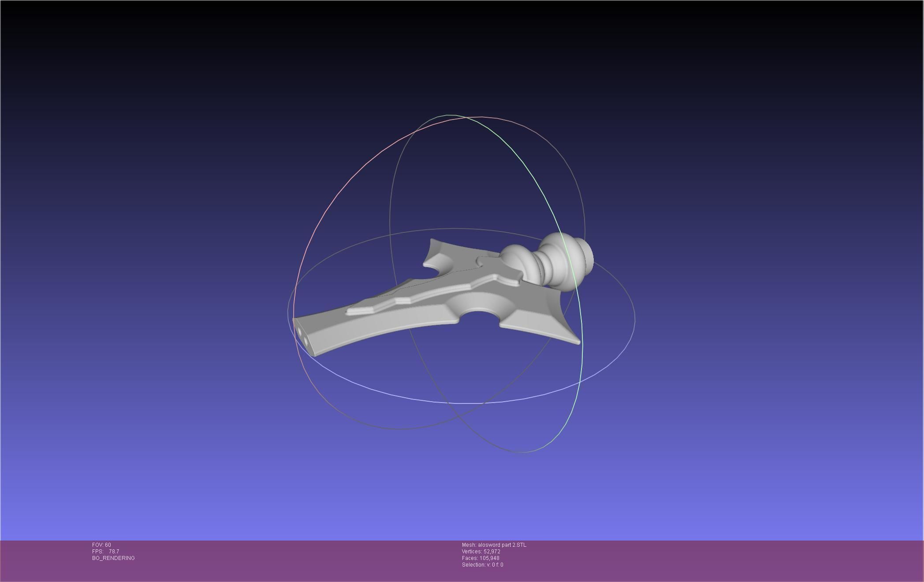Click the BO_RENDERING status text

point(113,558)
